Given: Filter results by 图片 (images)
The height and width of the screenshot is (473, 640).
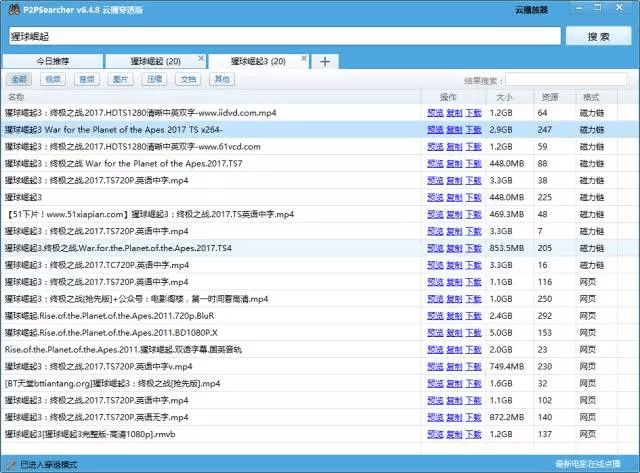Looking at the screenshot, I should click(x=120, y=79).
